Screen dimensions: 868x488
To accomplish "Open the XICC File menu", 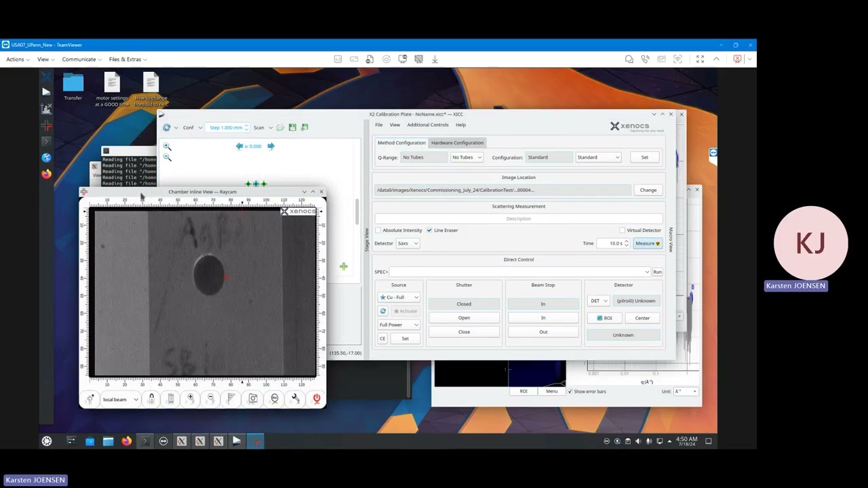I will coord(378,125).
